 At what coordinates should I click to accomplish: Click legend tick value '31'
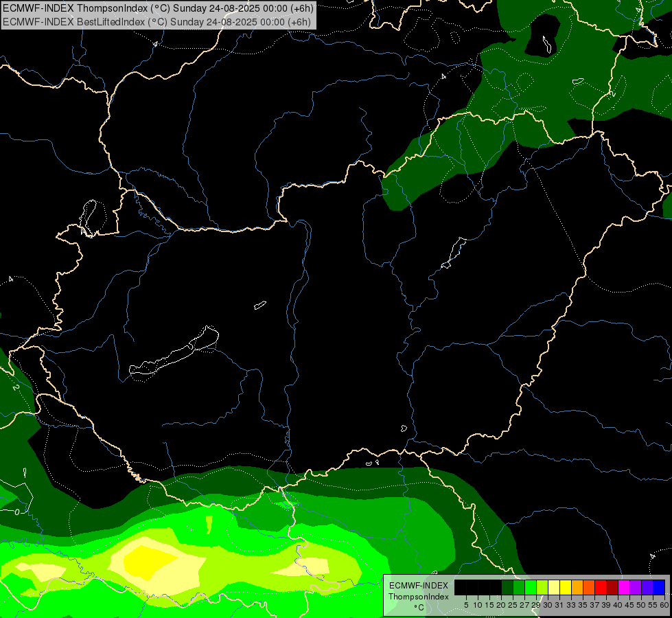(x=559, y=605)
